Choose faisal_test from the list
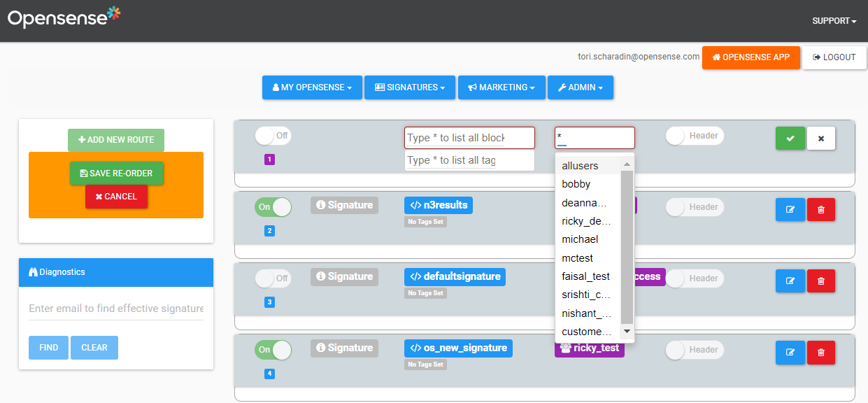Viewport: 868px width, 403px height. pos(588,276)
